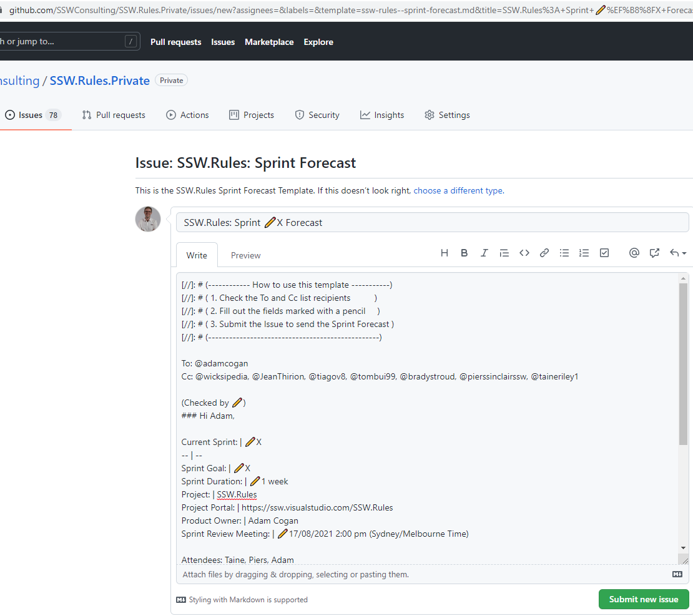Image resolution: width=693 pixels, height=616 pixels.
Task: Open the Actions repository tab
Action: coord(187,115)
